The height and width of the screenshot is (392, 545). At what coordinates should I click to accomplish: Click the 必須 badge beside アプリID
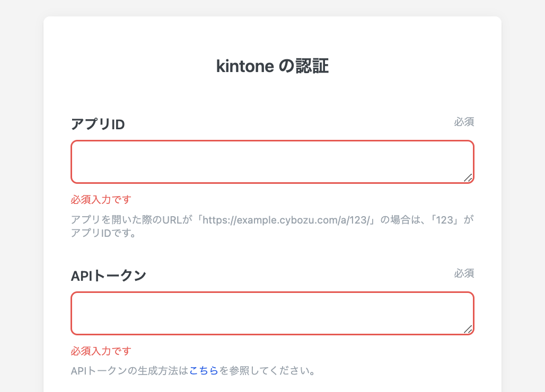[x=464, y=122]
